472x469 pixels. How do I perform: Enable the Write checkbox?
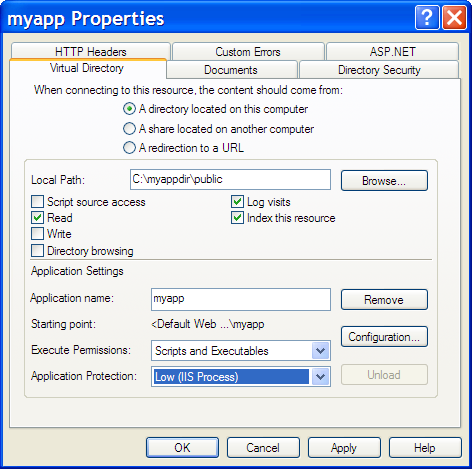(x=37, y=234)
